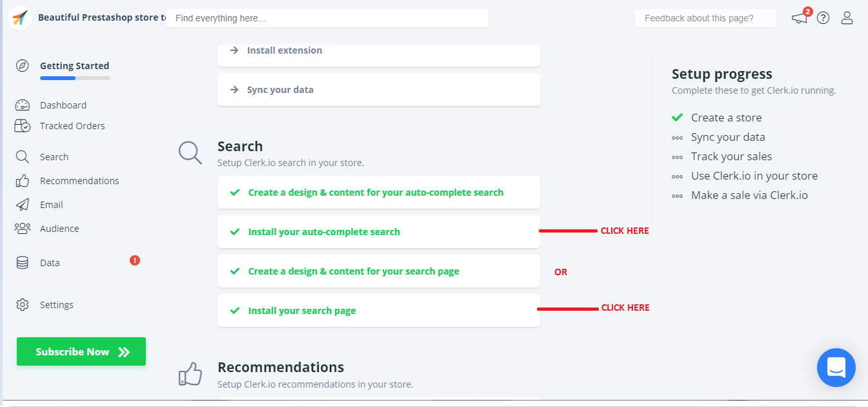Viewport: 868px width, 407px height.
Task: Click the Data error alert badge
Action: coord(135,260)
